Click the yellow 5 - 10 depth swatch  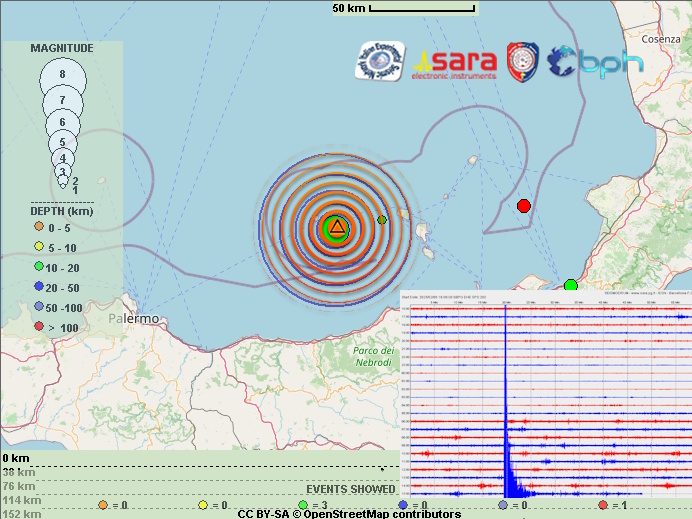pos(39,247)
